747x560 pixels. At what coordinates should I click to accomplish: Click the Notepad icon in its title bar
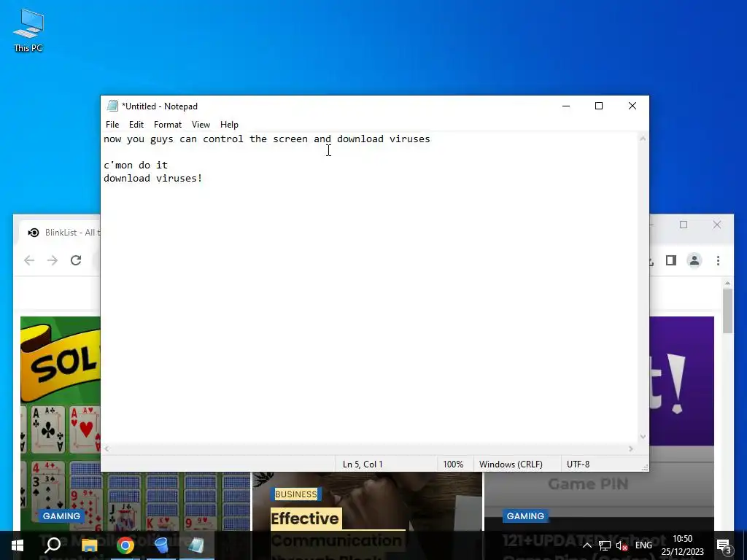tap(112, 106)
